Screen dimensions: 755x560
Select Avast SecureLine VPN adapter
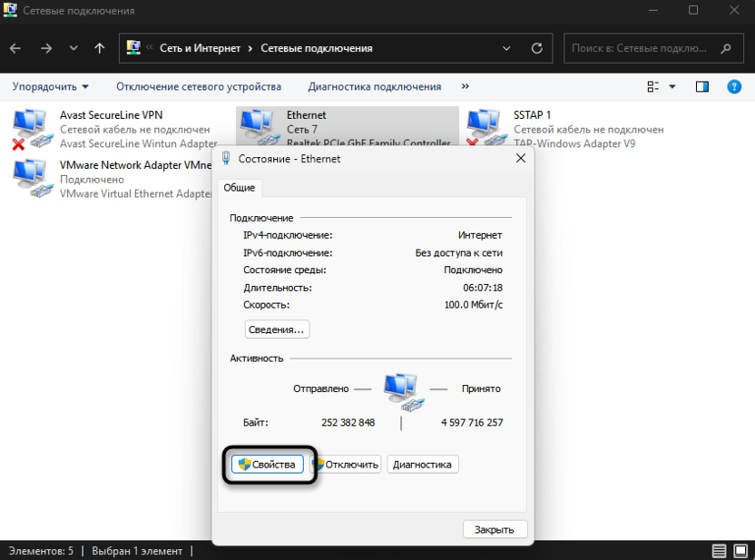click(111, 115)
